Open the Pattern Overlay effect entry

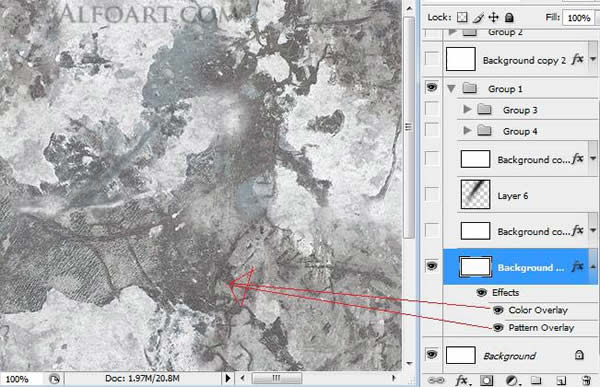[541, 328]
